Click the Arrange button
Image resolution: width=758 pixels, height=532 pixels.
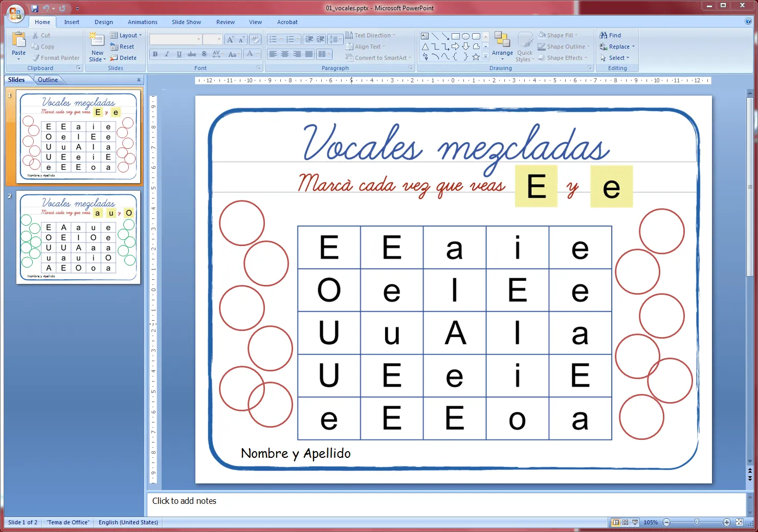click(502, 46)
